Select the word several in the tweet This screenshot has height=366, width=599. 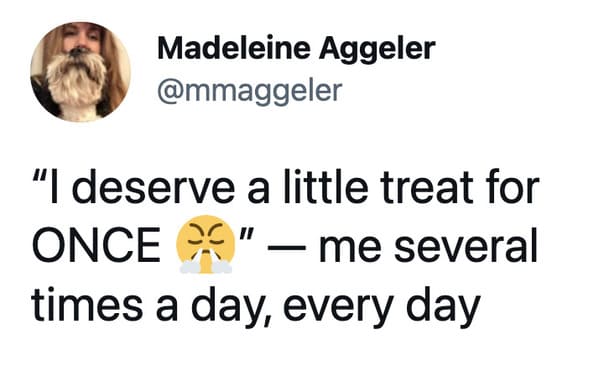466,245
